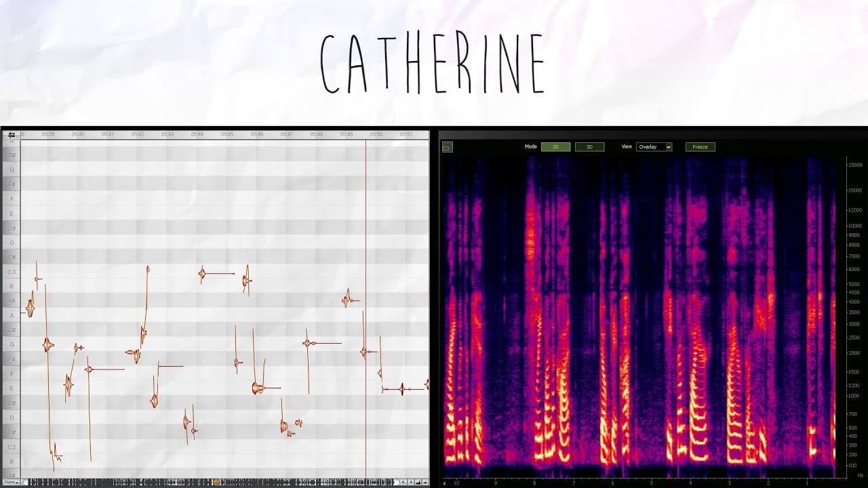Click 05:39 on the time ruler
Screen dimensions: 868x488
[x=48, y=134]
